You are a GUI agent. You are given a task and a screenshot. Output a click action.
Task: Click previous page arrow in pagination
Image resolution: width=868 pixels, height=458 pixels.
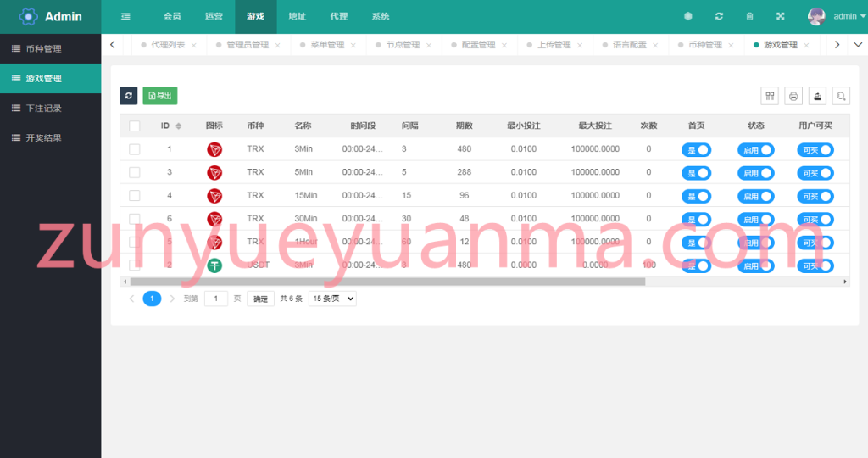point(131,299)
